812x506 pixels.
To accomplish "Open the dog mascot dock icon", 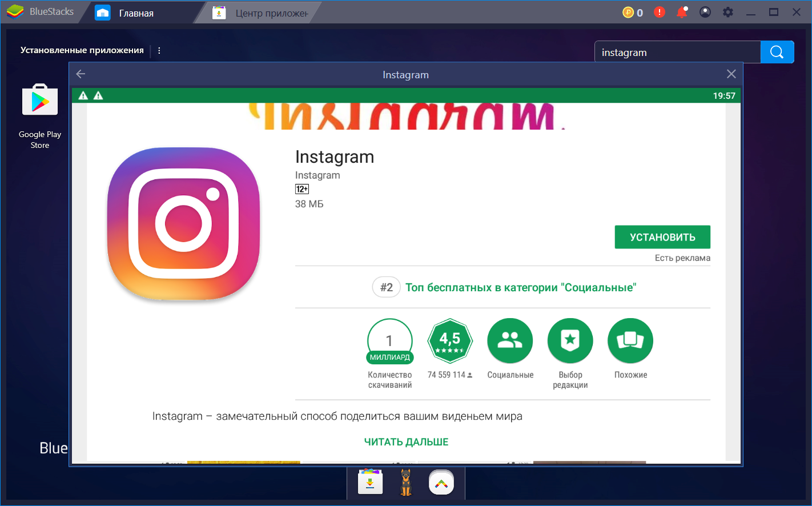I will point(406,483).
